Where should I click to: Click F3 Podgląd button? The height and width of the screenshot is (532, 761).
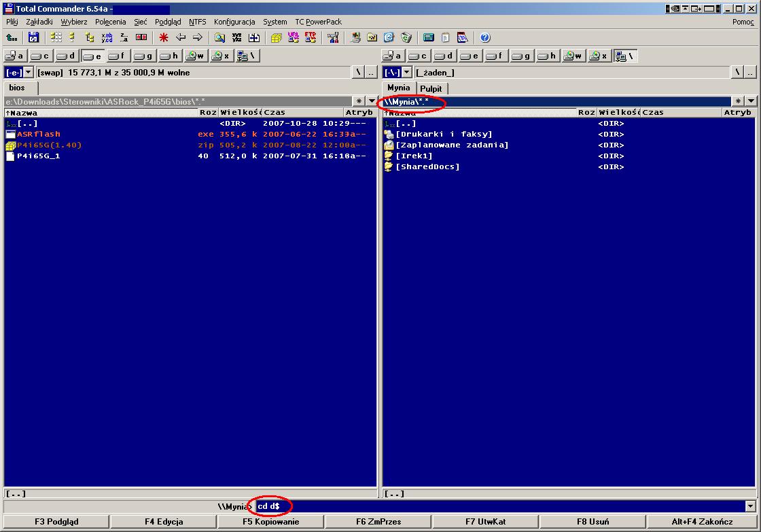56,522
